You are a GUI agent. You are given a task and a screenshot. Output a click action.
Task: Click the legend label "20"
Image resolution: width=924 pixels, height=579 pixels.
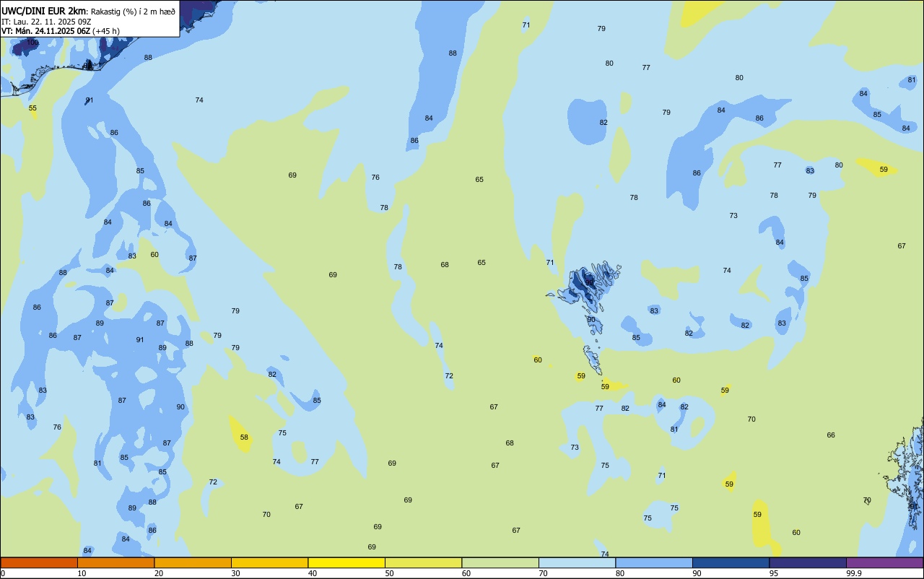(x=159, y=573)
